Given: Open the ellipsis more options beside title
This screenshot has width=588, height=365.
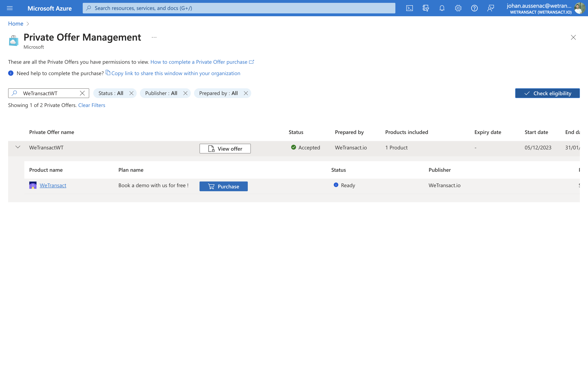Looking at the screenshot, I should click(154, 37).
